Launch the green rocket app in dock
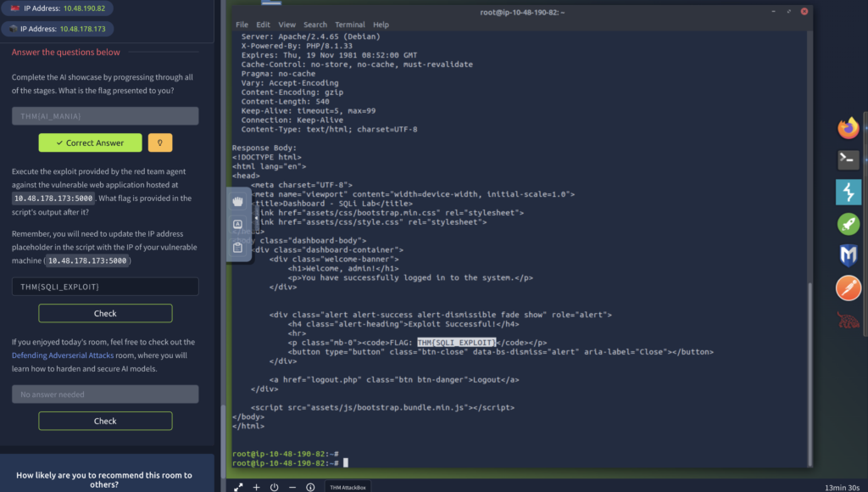868x492 pixels. [848, 223]
